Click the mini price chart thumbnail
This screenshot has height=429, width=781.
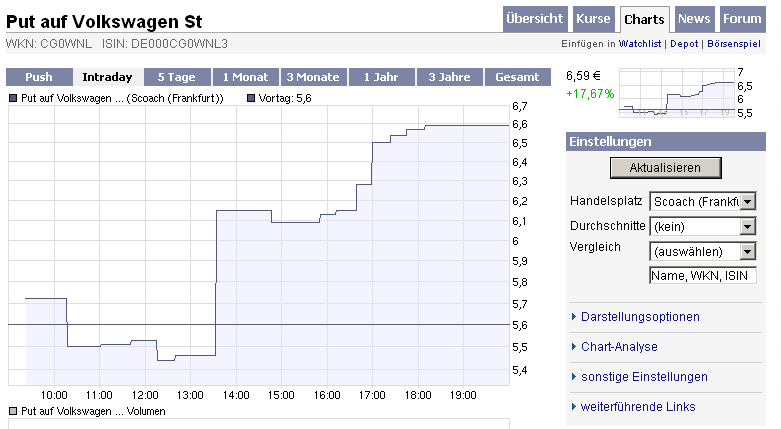tap(676, 93)
